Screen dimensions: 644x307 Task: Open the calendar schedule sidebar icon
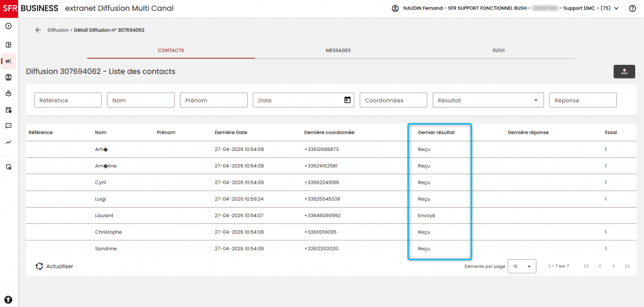point(8,109)
